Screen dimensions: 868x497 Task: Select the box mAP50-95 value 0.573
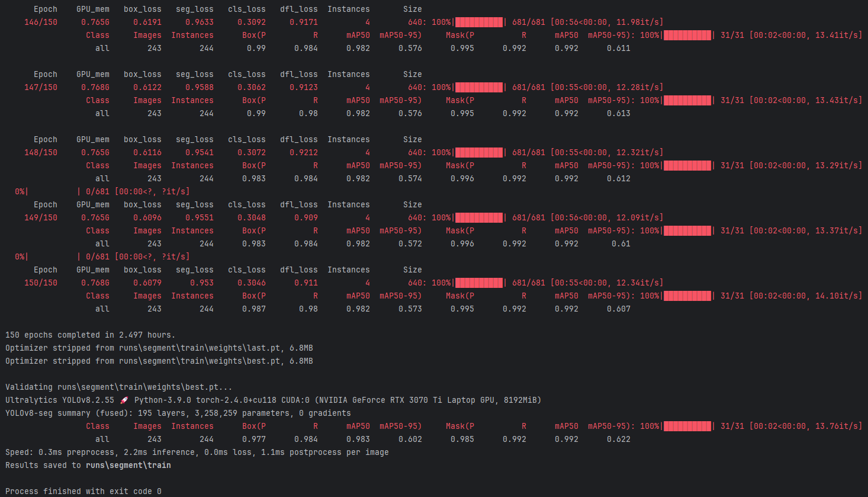(410, 309)
